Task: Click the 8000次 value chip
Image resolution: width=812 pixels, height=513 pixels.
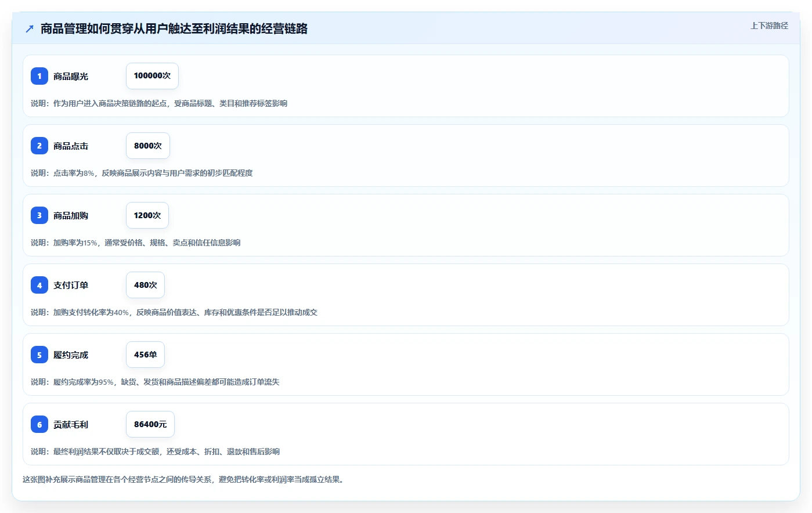Action: [148, 146]
